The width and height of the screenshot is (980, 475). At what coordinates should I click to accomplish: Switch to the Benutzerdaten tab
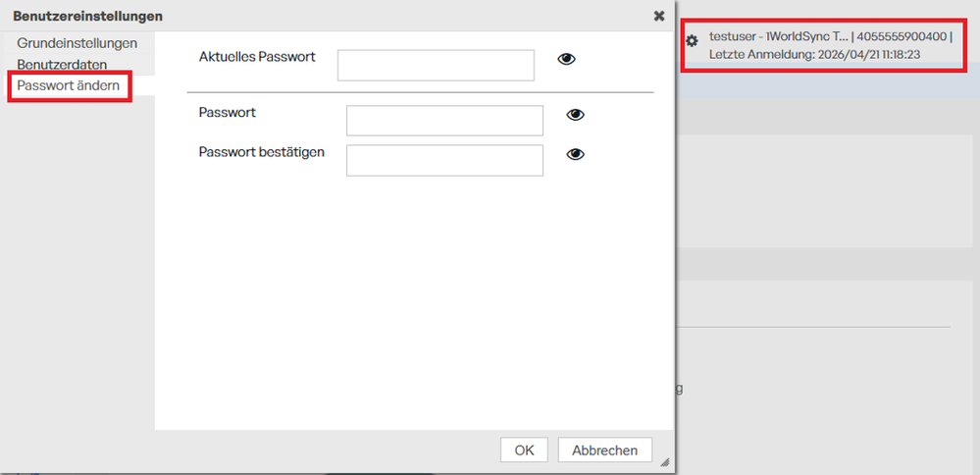click(62, 65)
